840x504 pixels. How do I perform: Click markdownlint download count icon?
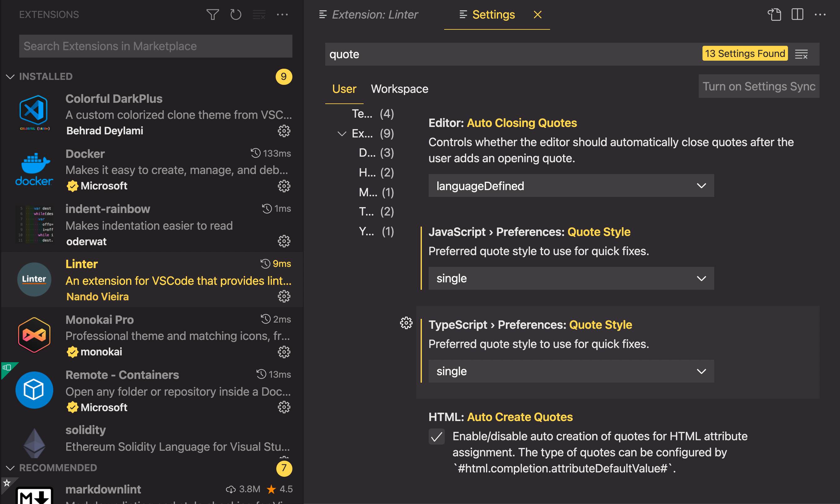tap(231, 489)
